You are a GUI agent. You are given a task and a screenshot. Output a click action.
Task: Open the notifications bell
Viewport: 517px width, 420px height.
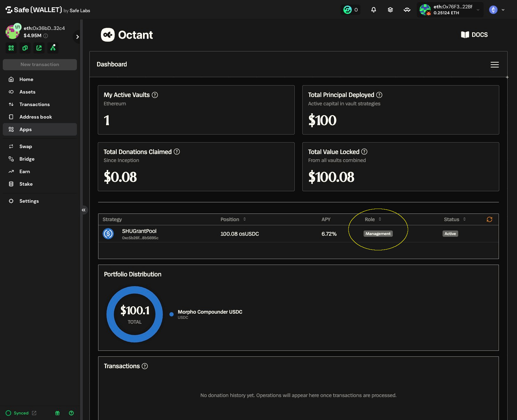[x=374, y=10]
